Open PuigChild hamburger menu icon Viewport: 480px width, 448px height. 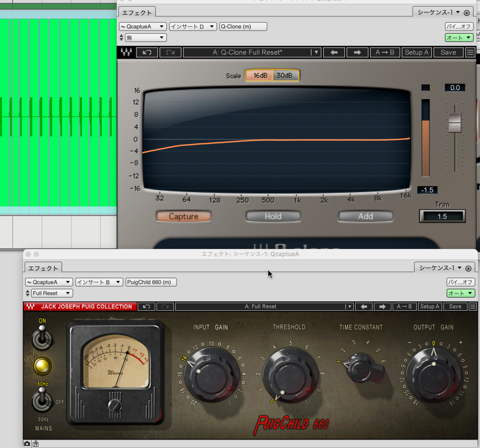473,307
